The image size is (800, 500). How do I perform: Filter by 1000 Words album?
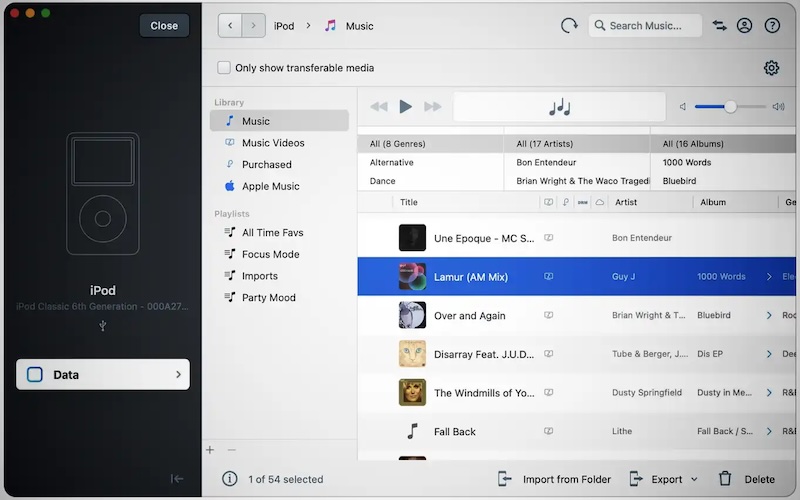point(723,162)
